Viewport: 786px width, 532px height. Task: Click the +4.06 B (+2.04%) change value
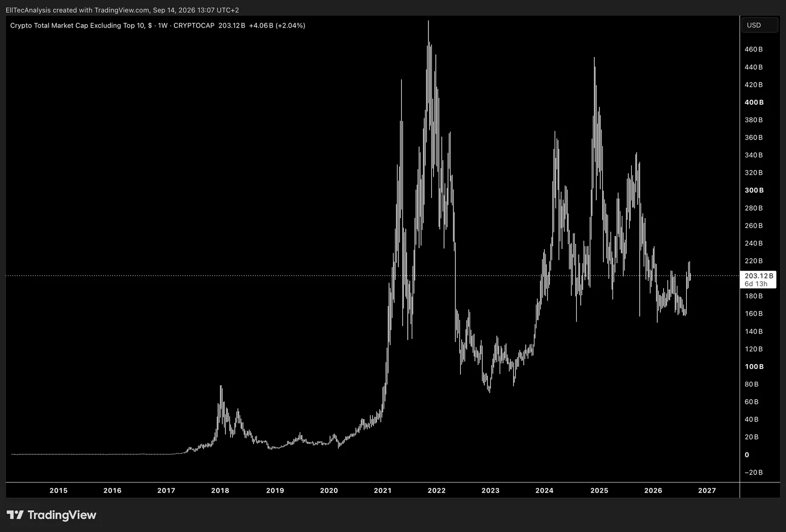point(277,26)
